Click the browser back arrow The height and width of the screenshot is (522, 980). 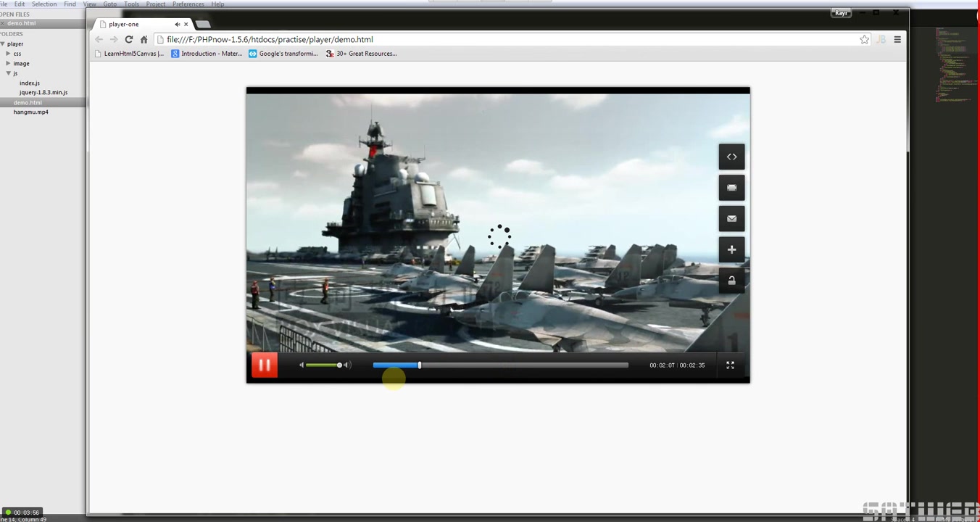click(x=99, y=39)
